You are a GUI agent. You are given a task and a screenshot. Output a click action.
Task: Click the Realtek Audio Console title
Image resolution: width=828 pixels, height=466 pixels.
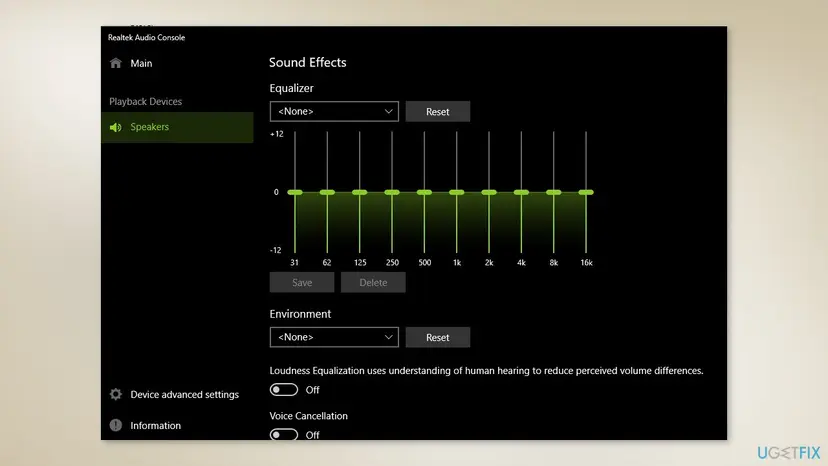click(147, 38)
